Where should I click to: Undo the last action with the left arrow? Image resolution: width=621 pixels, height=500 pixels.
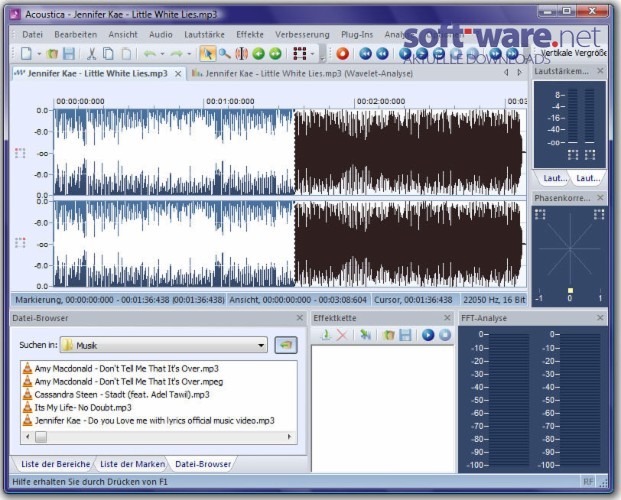coord(150,53)
